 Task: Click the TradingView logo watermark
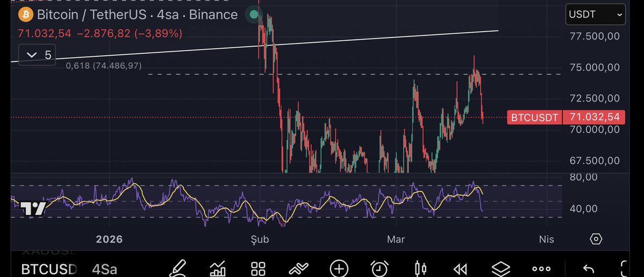(33, 209)
